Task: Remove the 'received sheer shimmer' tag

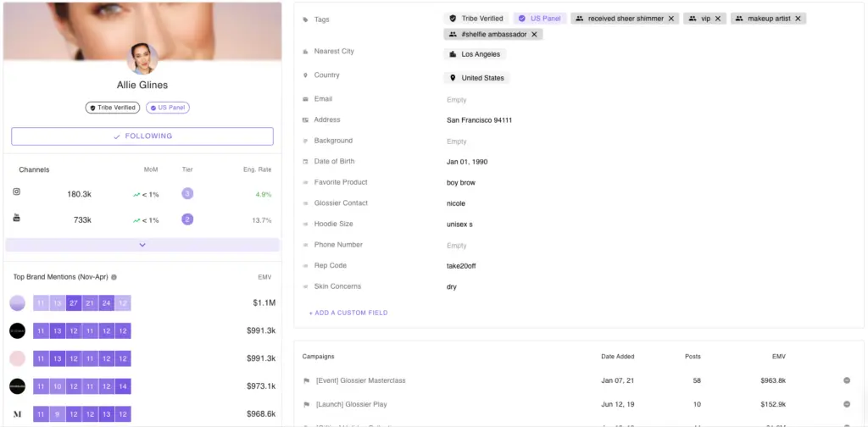Action: [671, 19]
